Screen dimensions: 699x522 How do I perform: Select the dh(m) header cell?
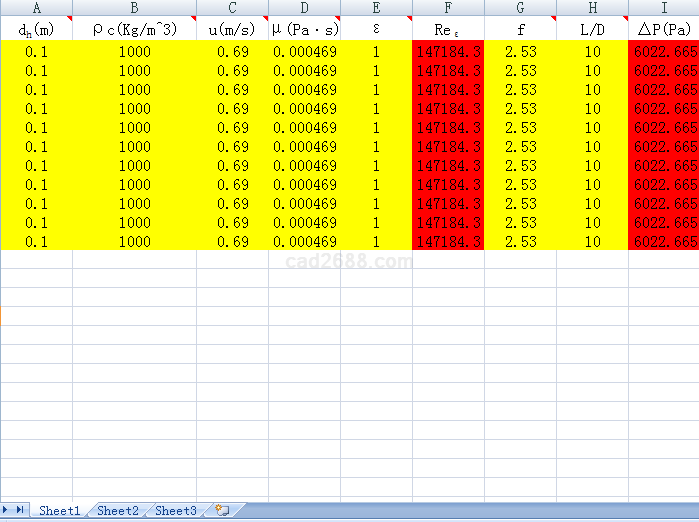click(36, 30)
